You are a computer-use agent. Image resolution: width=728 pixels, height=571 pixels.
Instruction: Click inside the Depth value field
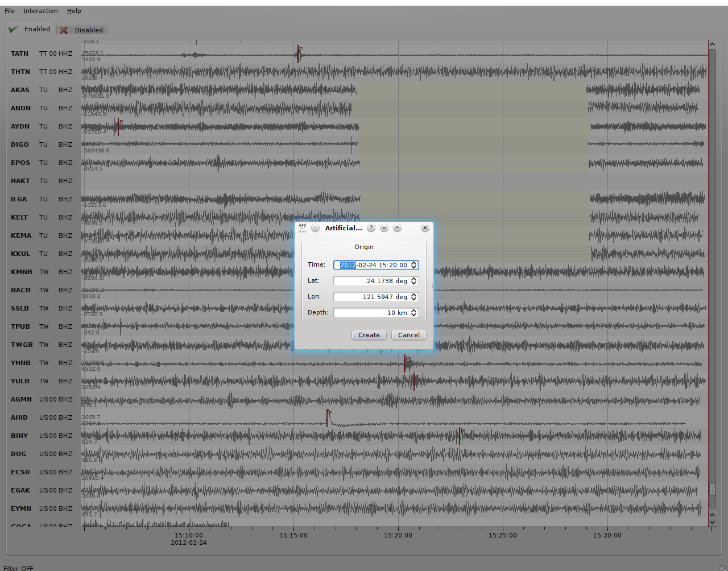371,313
